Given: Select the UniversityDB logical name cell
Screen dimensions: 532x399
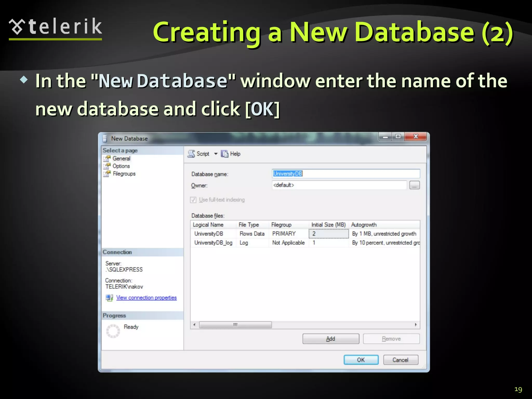Looking at the screenshot, I should click(213, 234).
